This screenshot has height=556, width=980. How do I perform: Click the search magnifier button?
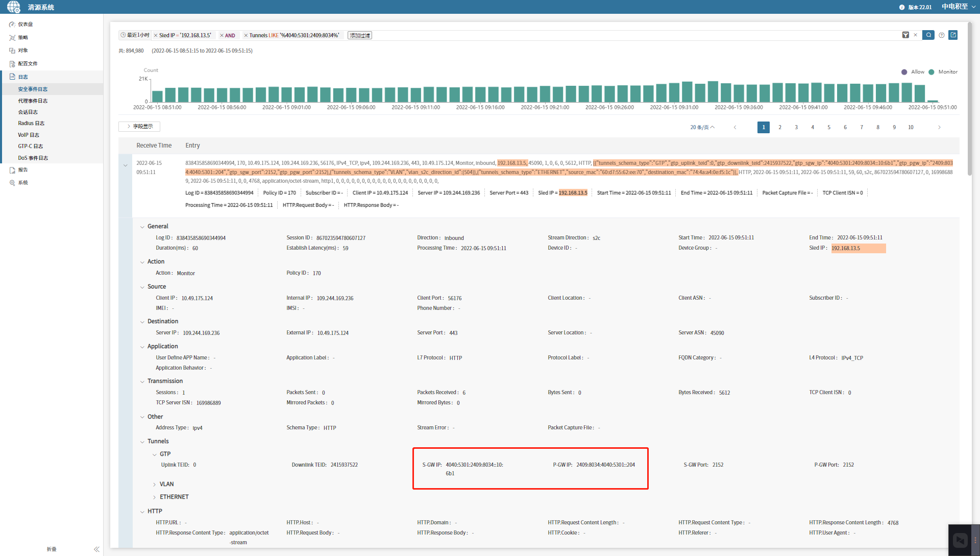coord(928,35)
